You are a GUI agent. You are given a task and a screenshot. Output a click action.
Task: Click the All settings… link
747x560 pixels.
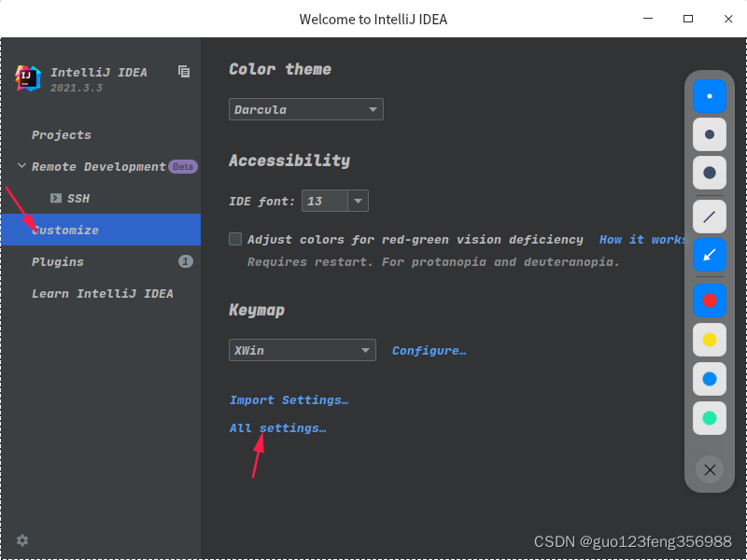click(277, 428)
